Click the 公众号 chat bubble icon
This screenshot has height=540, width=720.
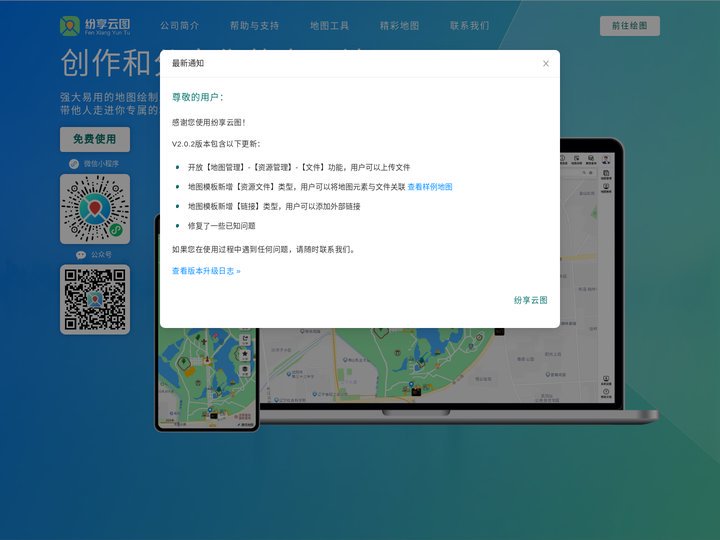(x=81, y=254)
